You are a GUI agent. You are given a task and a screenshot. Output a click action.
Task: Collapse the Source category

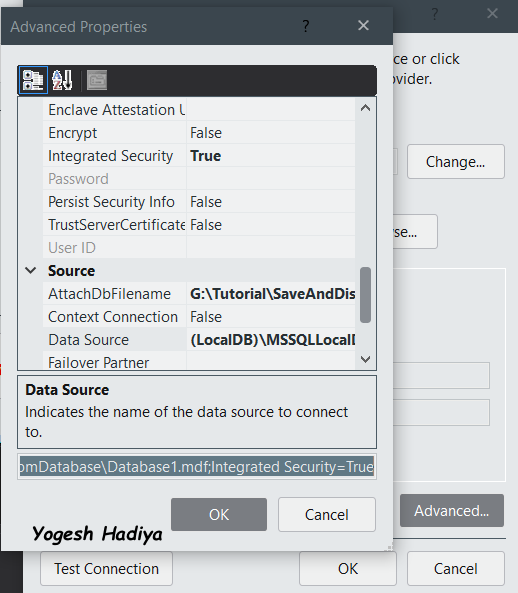[31, 270]
